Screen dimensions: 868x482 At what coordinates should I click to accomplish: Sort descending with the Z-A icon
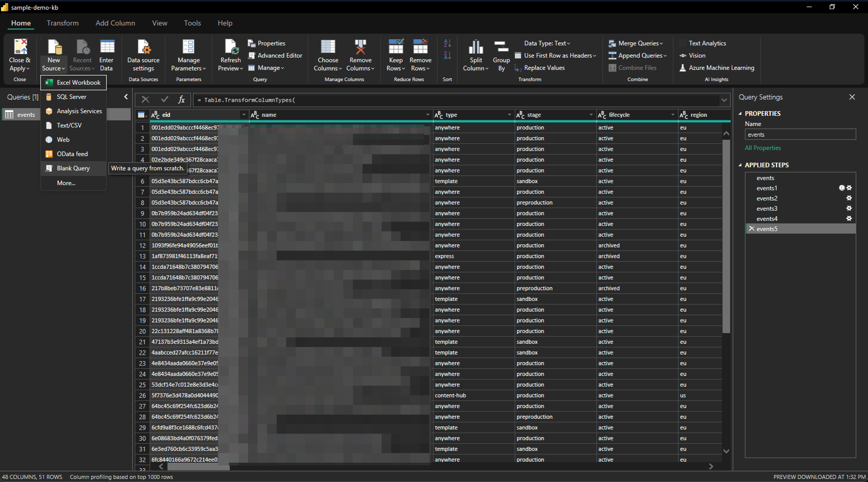(447, 55)
